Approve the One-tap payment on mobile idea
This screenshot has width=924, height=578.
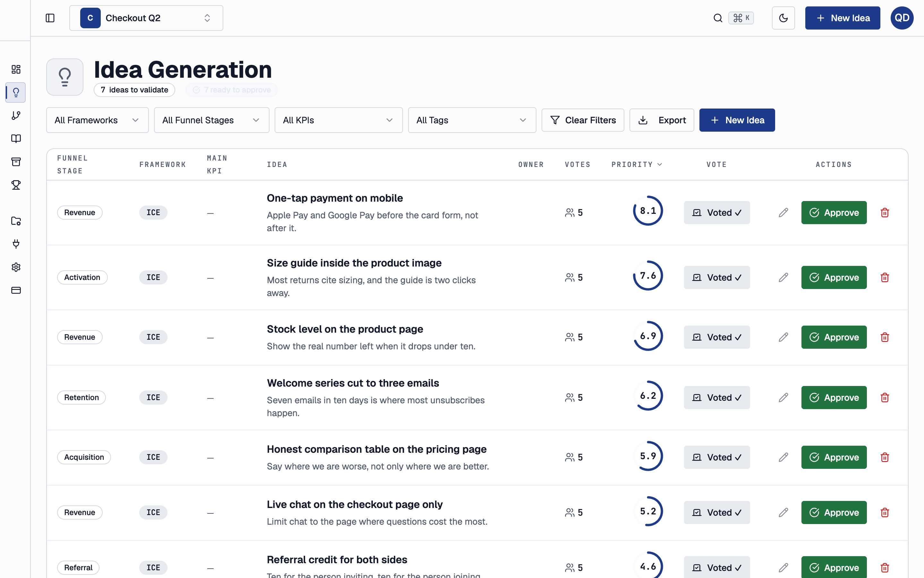tap(834, 213)
